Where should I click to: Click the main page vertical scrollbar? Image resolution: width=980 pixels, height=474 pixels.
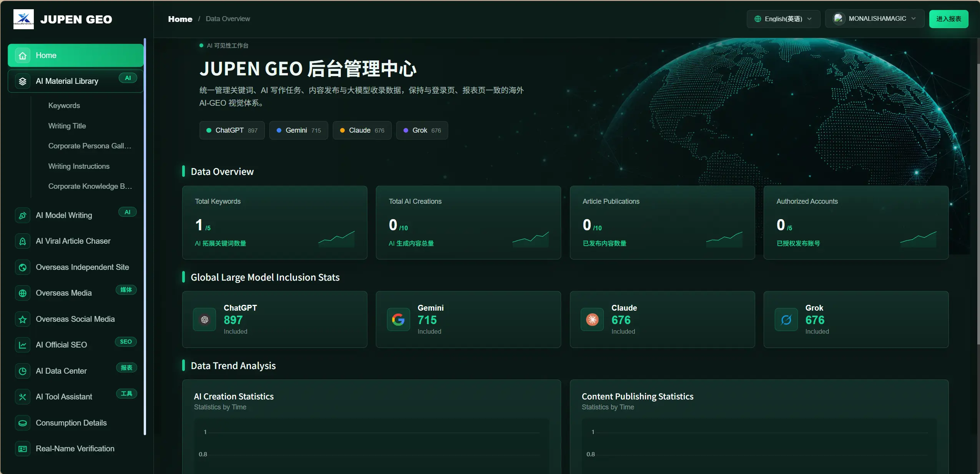point(978,204)
